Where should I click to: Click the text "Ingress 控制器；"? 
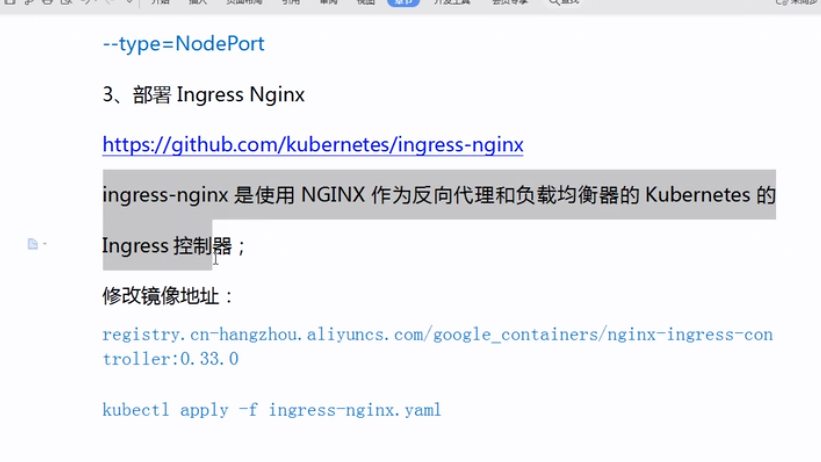coord(174,246)
